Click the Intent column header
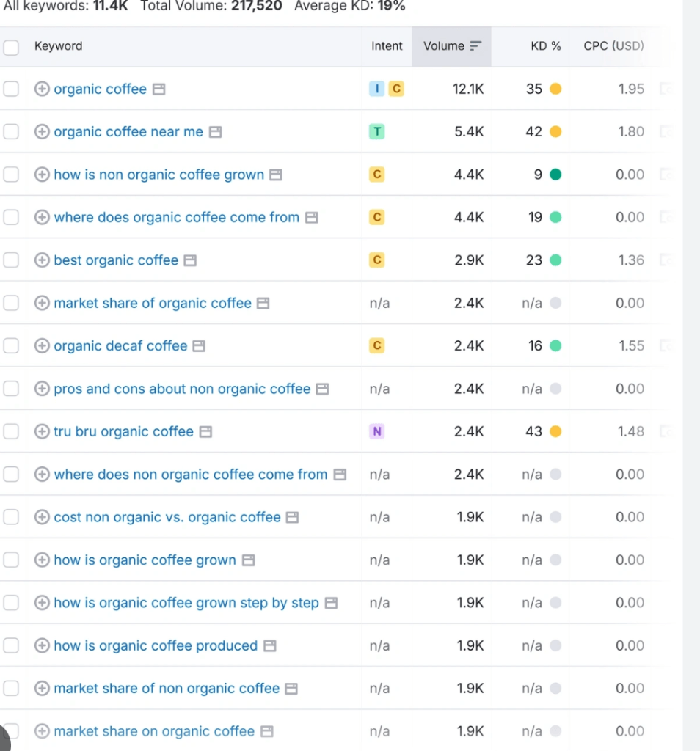700x751 pixels. [x=387, y=45]
